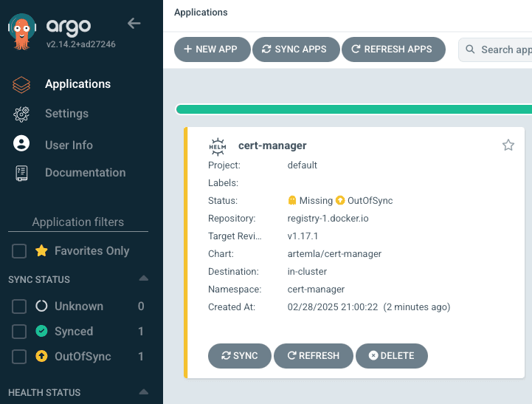Check the Synced sync status filter
Image resolution: width=532 pixels, height=404 pixels.
pos(19,332)
